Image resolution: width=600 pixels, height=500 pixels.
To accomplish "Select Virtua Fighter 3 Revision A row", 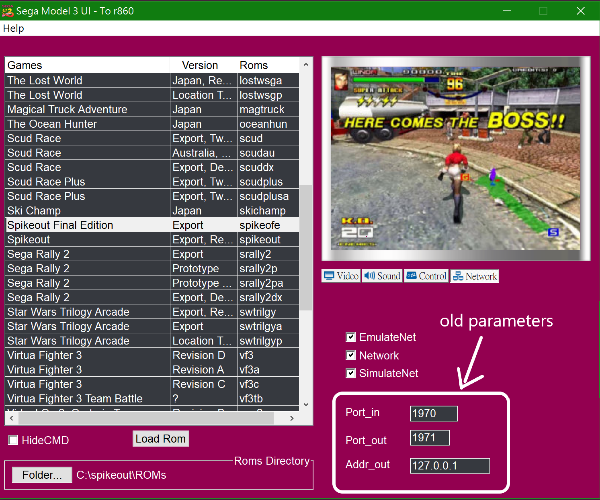I will [152, 370].
